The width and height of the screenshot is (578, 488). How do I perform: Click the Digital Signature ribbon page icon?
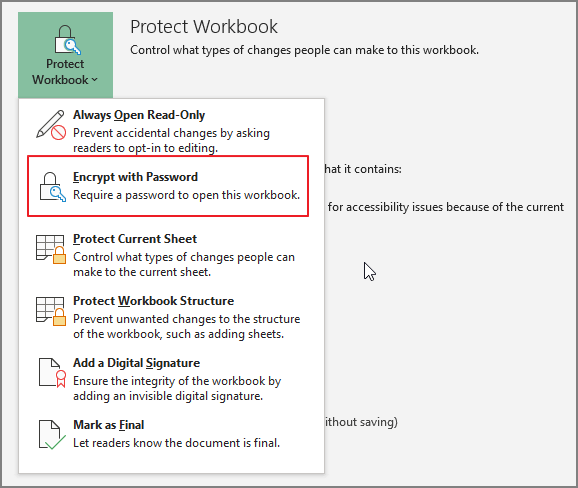[52, 373]
